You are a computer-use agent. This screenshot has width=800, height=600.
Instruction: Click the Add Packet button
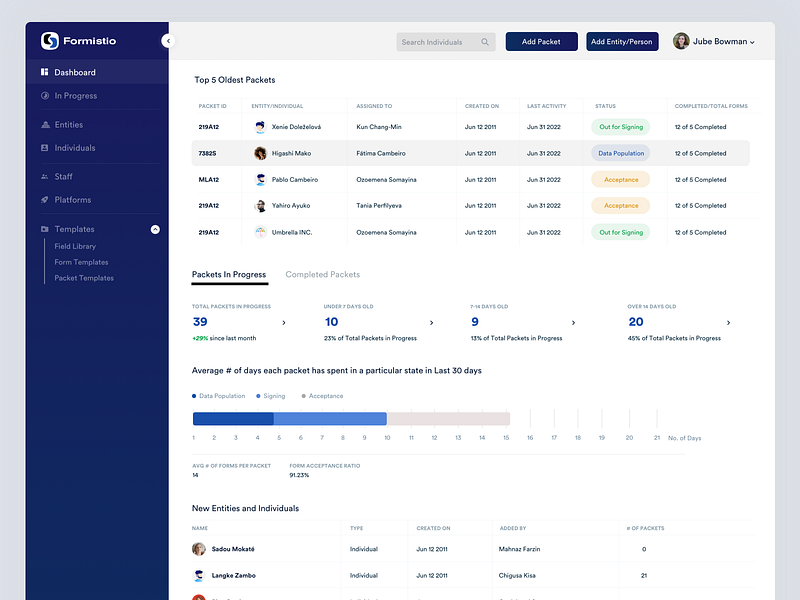point(541,41)
